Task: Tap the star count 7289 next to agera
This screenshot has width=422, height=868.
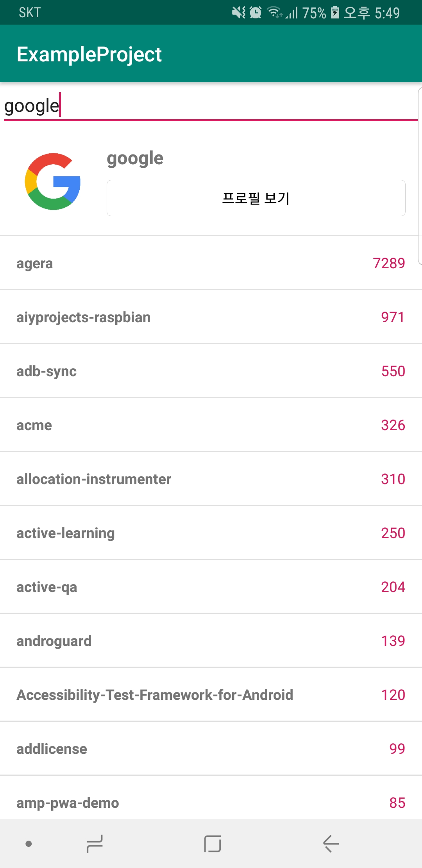Action: pyautogui.click(x=388, y=263)
